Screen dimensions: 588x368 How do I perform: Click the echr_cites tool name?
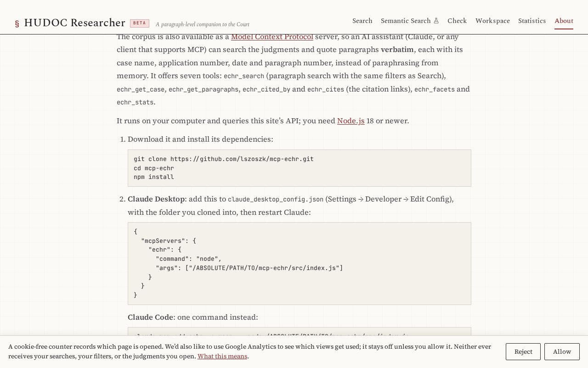pyautogui.click(x=326, y=89)
